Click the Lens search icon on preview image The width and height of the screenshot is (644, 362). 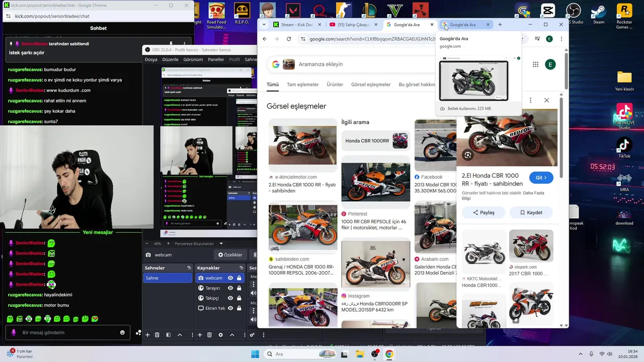point(468,155)
